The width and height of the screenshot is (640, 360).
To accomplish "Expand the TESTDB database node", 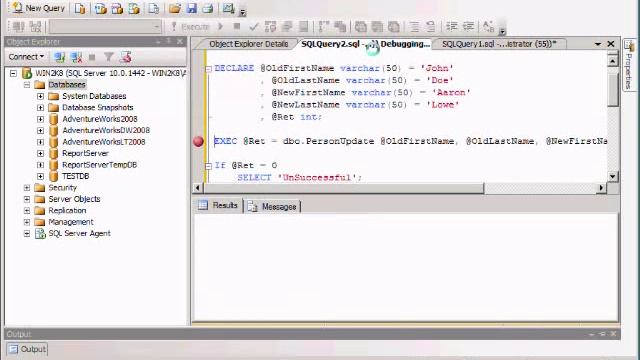I will pos(40,176).
